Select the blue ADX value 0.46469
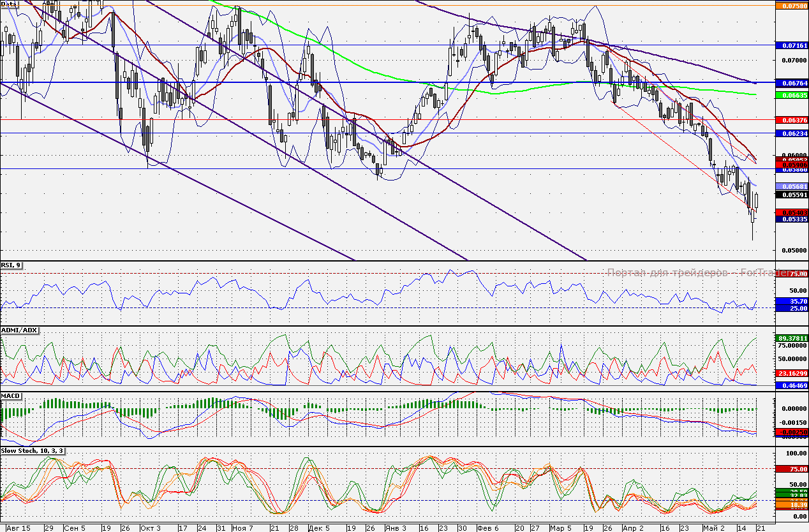The image size is (809, 532). coord(791,386)
